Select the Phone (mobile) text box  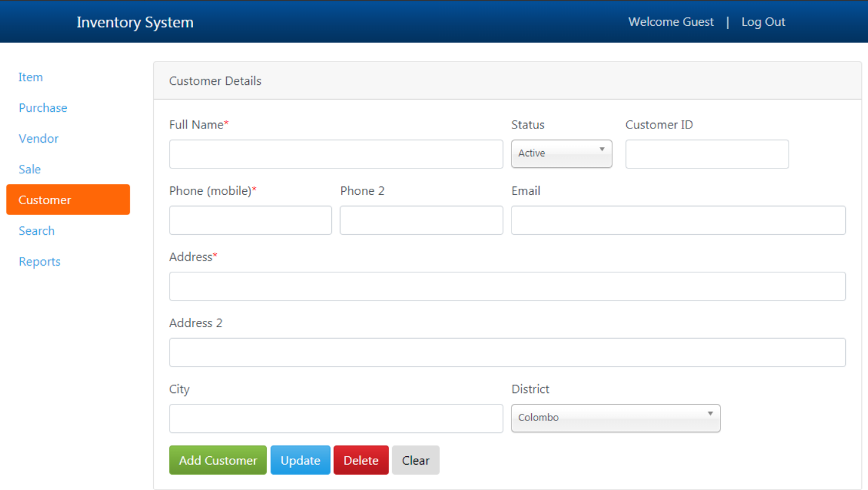pos(250,220)
